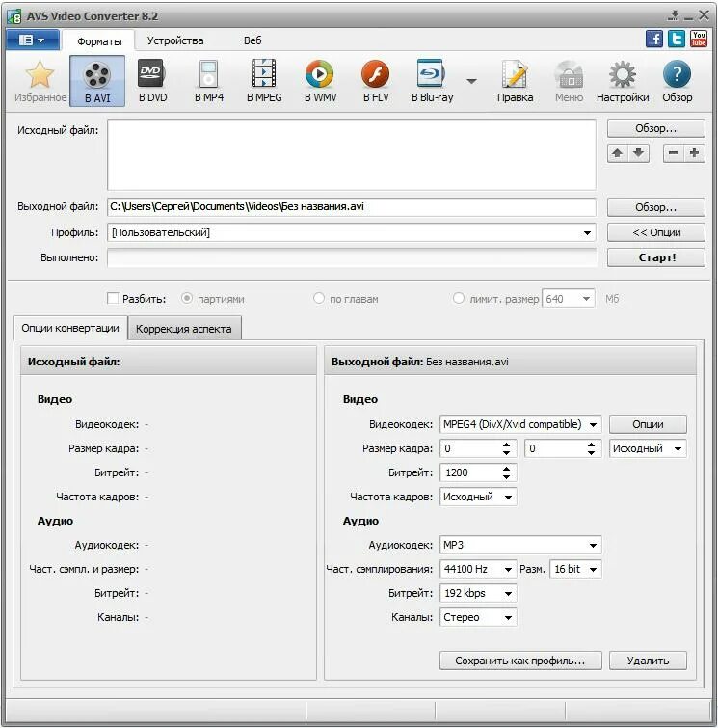The width and height of the screenshot is (718, 728).
Task: Add source file with plus button
Action: pyautogui.click(x=694, y=152)
